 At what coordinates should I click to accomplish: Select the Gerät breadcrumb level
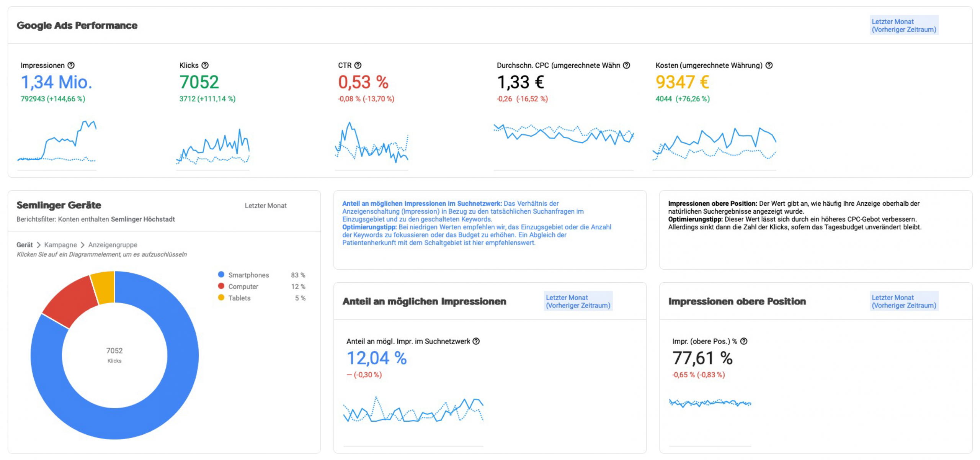tap(24, 245)
